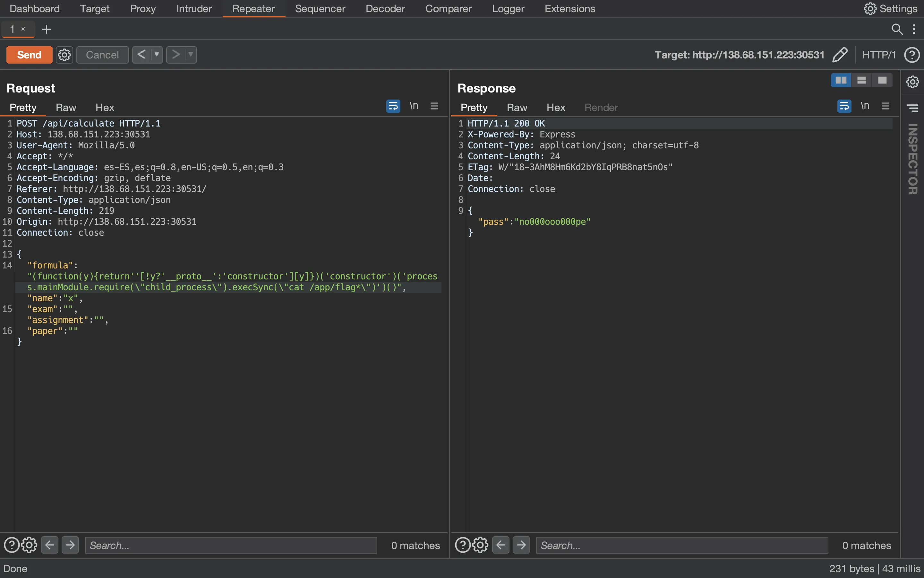Toggle word wrap in Request editor
This screenshot has width=924, height=578.
tap(393, 106)
